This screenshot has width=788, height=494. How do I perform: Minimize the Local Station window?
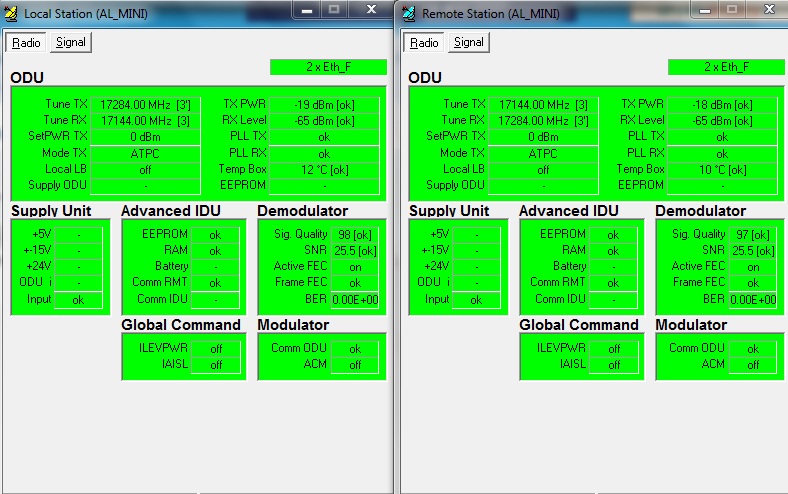[x=307, y=10]
